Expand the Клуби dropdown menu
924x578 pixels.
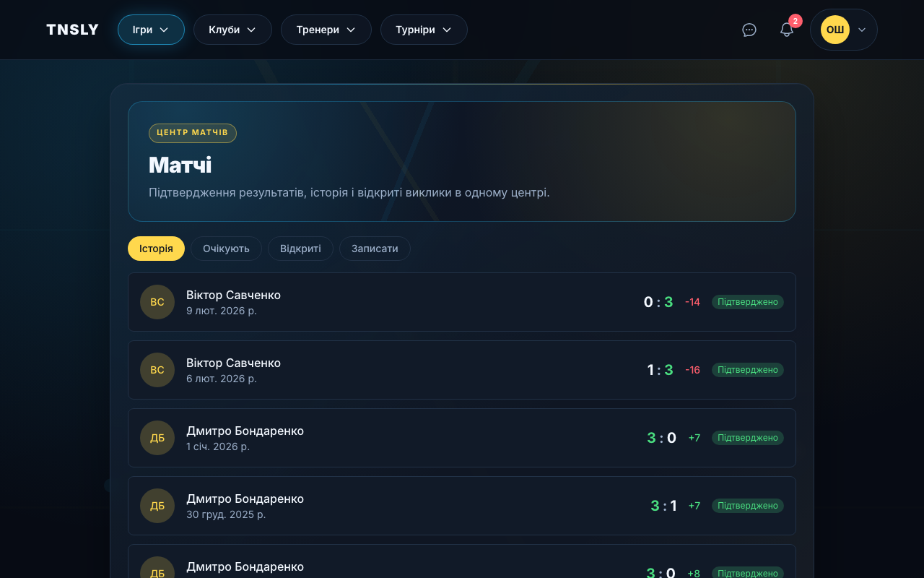click(232, 30)
